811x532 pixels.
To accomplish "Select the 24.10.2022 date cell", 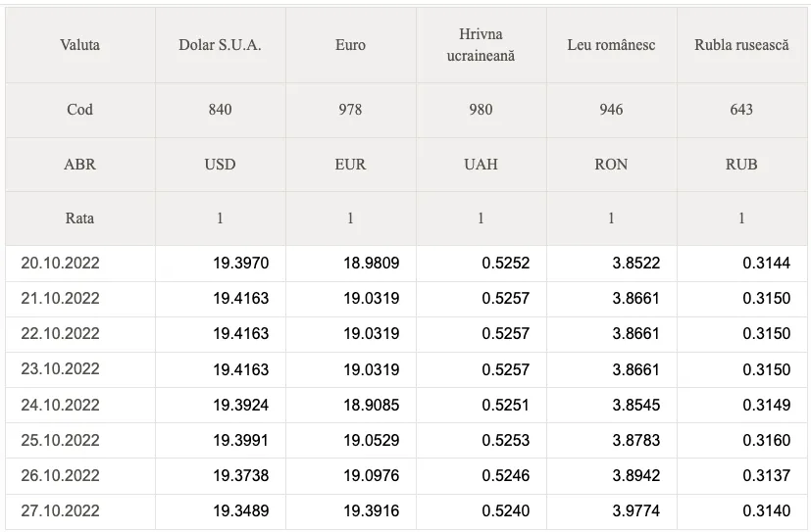I will [80, 405].
